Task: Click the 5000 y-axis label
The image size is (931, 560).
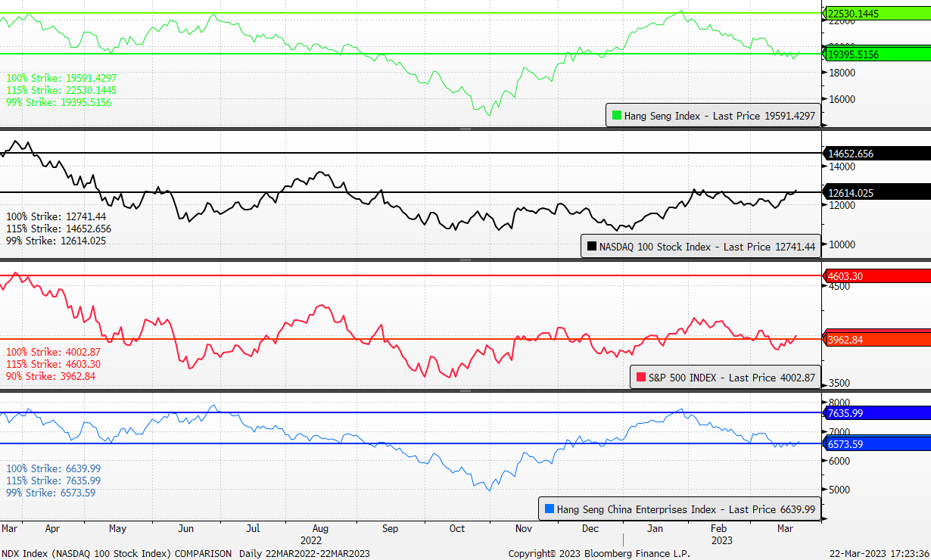Action: (839, 490)
